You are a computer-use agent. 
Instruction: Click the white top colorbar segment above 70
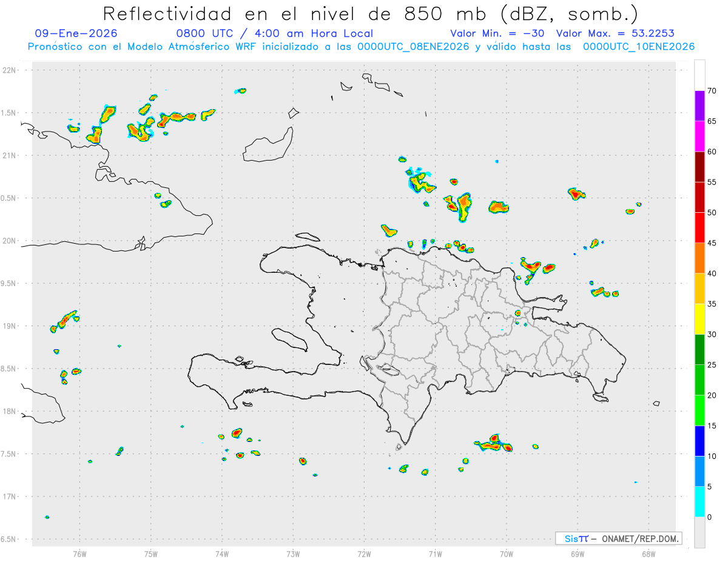point(699,76)
